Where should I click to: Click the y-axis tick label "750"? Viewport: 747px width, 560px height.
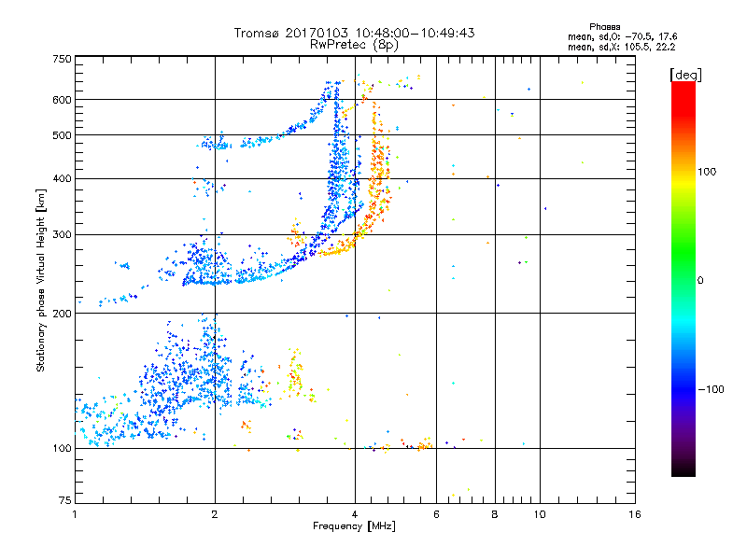point(62,59)
